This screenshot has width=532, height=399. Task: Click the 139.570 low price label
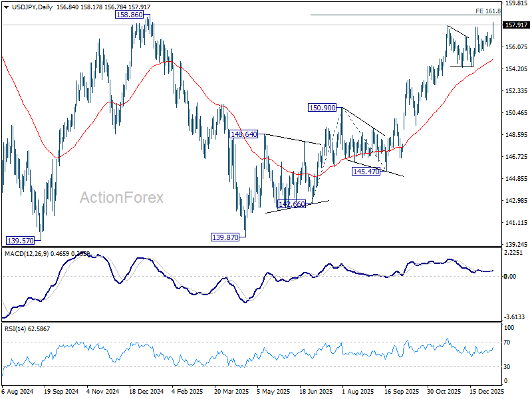pyautogui.click(x=21, y=241)
